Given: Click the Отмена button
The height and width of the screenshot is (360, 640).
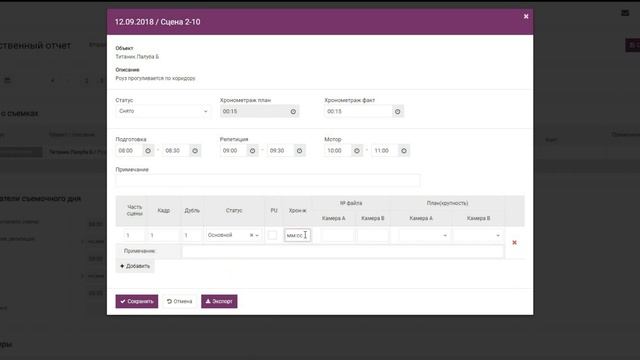Looking at the screenshot, I should click(x=179, y=301).
